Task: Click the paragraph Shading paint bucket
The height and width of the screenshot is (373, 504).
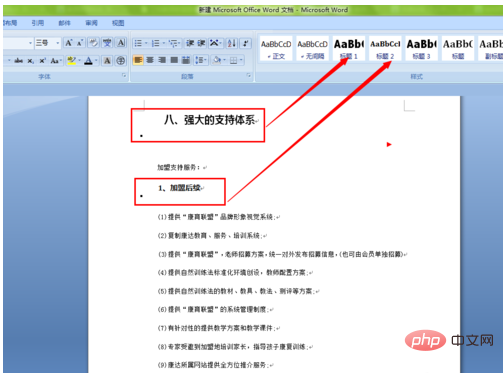Action: point(217,60)
